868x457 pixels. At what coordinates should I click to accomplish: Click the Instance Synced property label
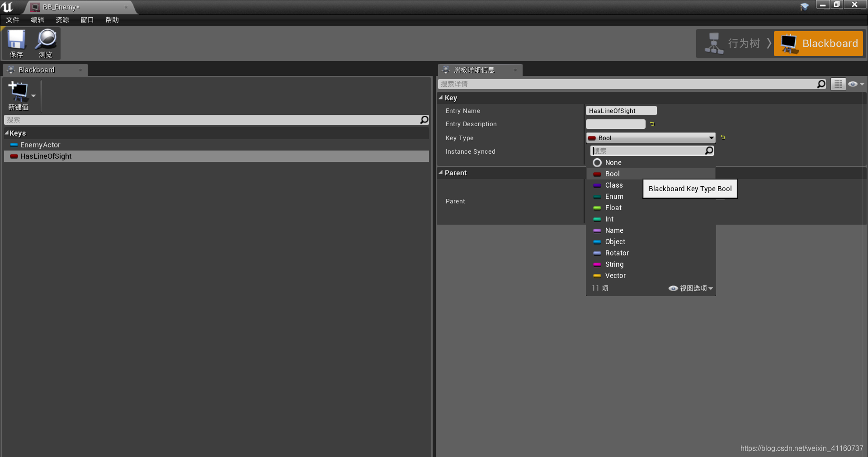coord(470,151)
